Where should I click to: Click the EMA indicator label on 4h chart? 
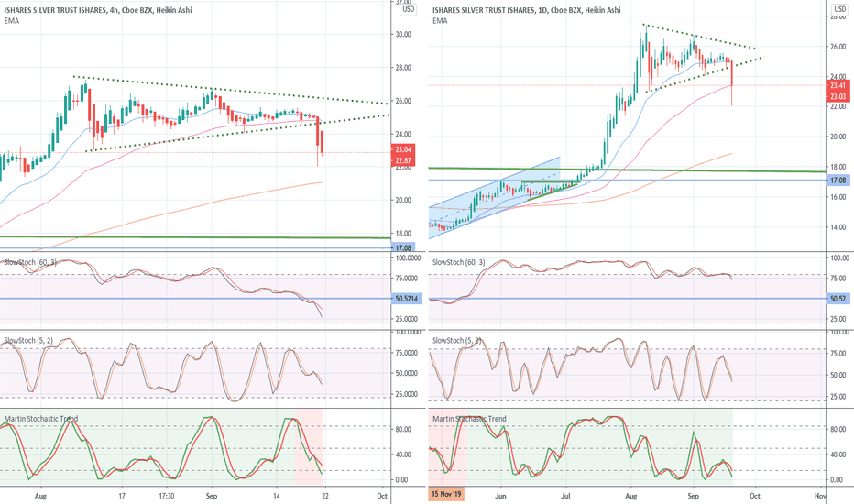[11, 21]
